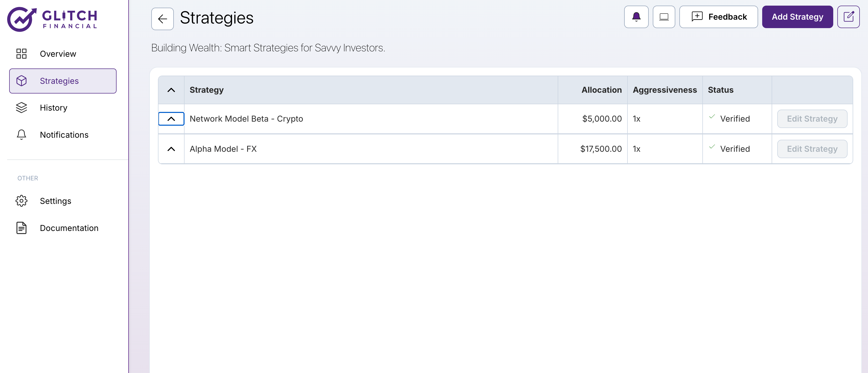Screen dimensions: 868x373
Task: Open Notifications from the sidebar
Action: pos(64,135)
